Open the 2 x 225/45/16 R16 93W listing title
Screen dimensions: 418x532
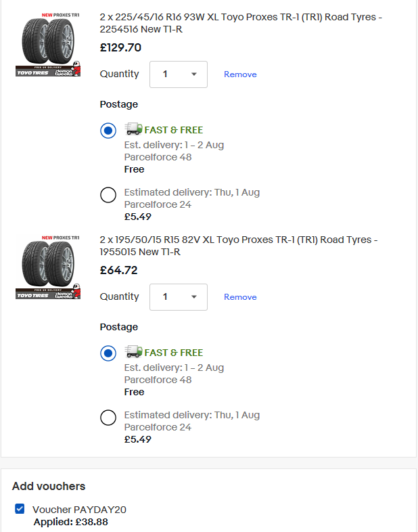241,23
